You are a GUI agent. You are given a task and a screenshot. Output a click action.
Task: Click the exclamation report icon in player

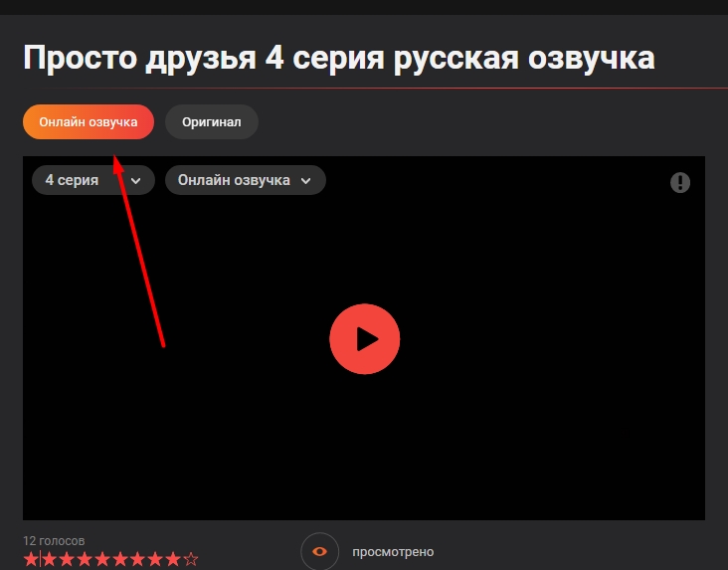[679, 182]
